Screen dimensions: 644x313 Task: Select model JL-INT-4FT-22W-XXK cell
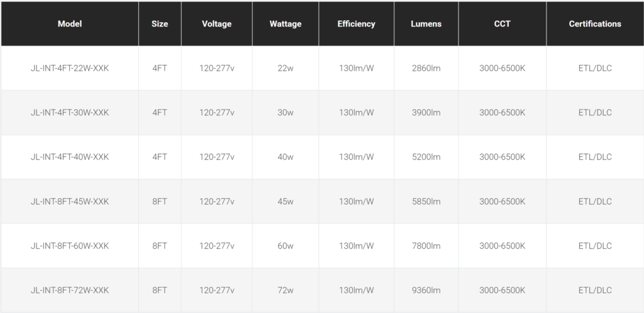(x=70, y=68)
